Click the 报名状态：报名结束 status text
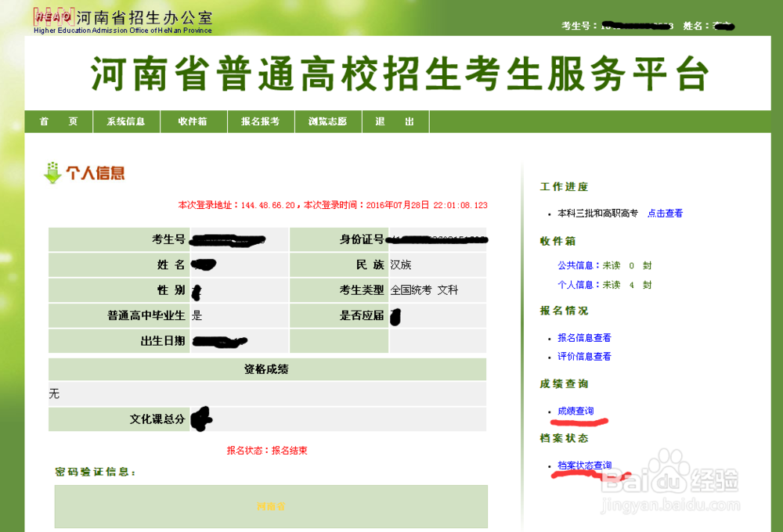This screenshot has width=783, height=532. (269, 451)
